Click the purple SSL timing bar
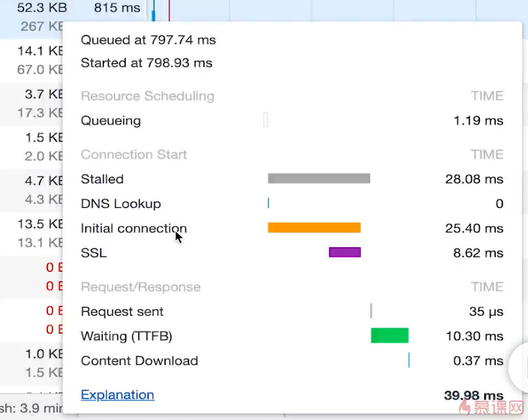 point(345,252)
